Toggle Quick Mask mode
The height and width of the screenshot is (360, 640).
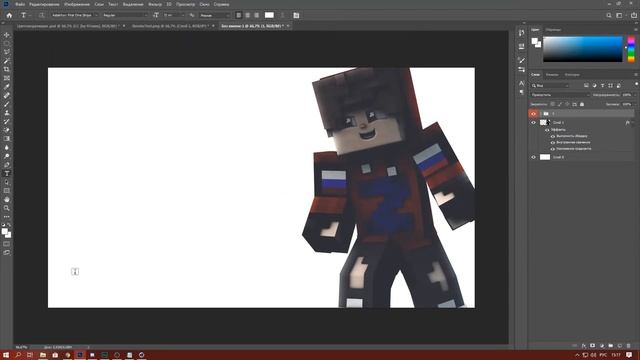[x=7, y=244]
